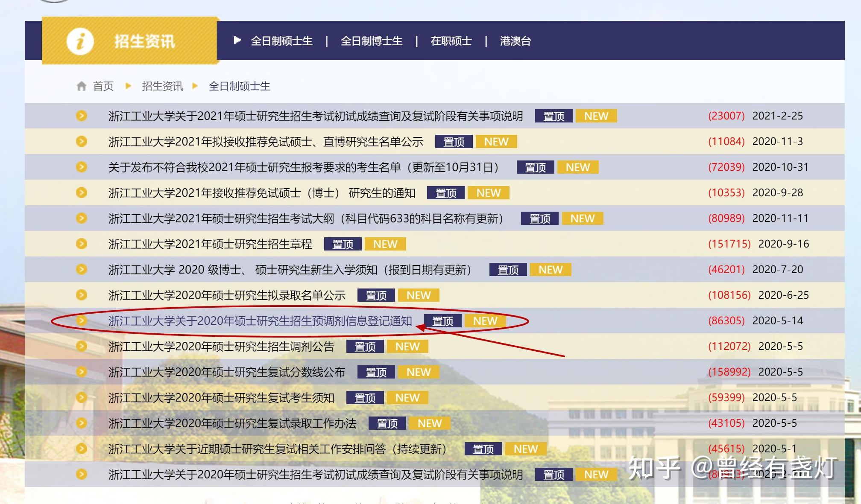The height and width of the screenshot is (504, 861).
Task: Open 2020年硕士研究生复试考生须知
Action: pos(221,398)
